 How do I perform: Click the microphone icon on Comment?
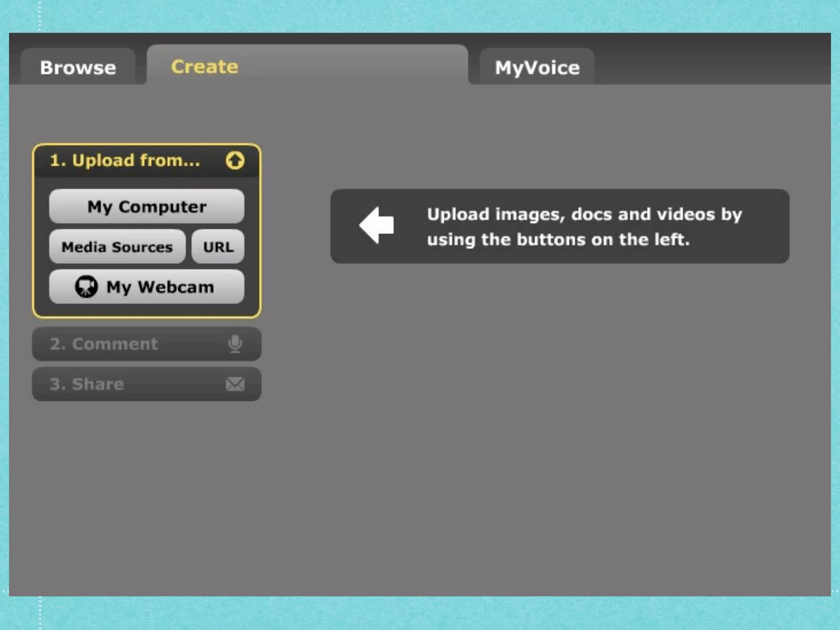click(235, 344)
